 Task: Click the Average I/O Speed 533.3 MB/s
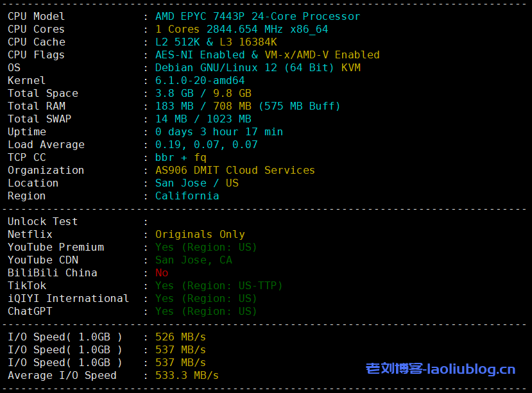(x=187, y=376)
